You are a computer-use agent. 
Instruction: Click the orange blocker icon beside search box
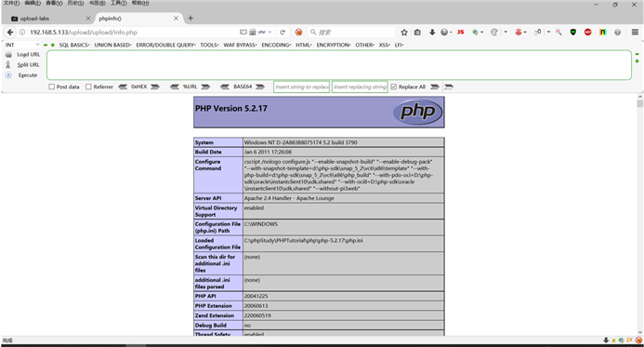click(x=298, y=32)
